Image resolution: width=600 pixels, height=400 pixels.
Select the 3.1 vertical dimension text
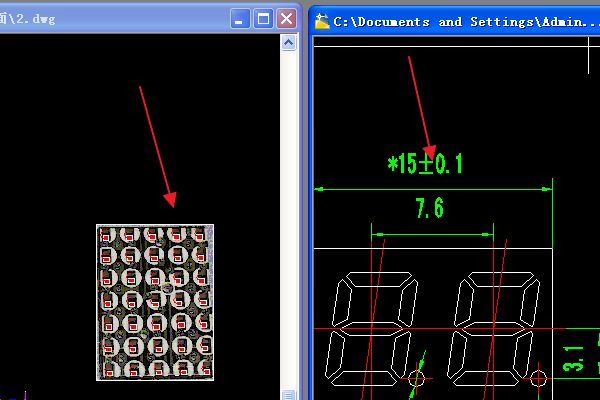click(x=574, y=359)
